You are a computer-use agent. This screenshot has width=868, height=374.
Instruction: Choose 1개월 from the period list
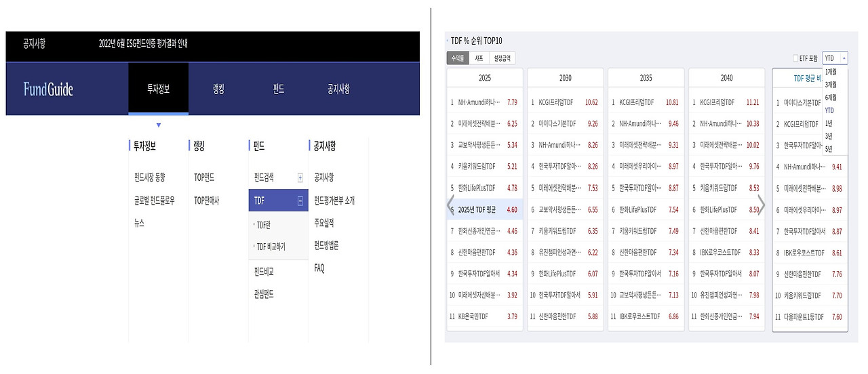click(831, 71)
